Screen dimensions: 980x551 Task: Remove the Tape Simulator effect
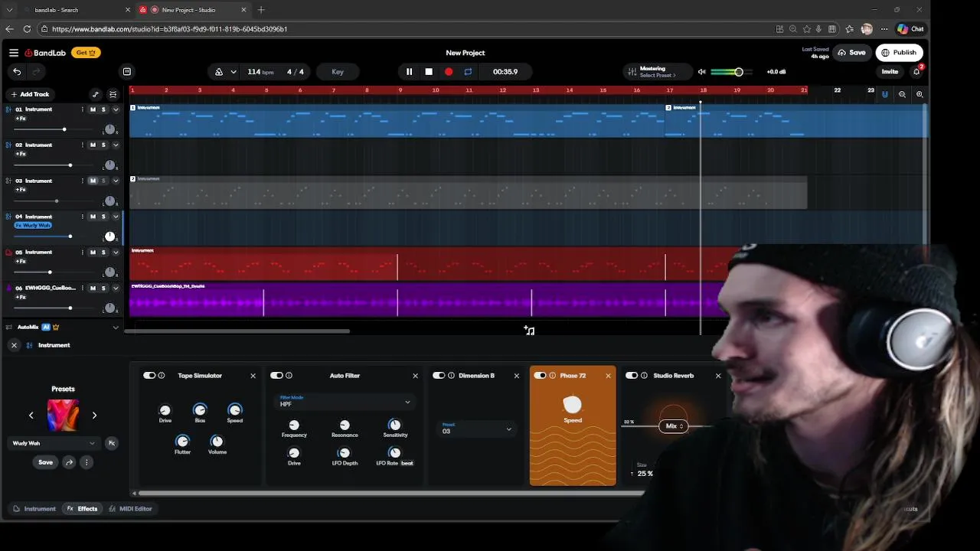click(x=253, y=376)
